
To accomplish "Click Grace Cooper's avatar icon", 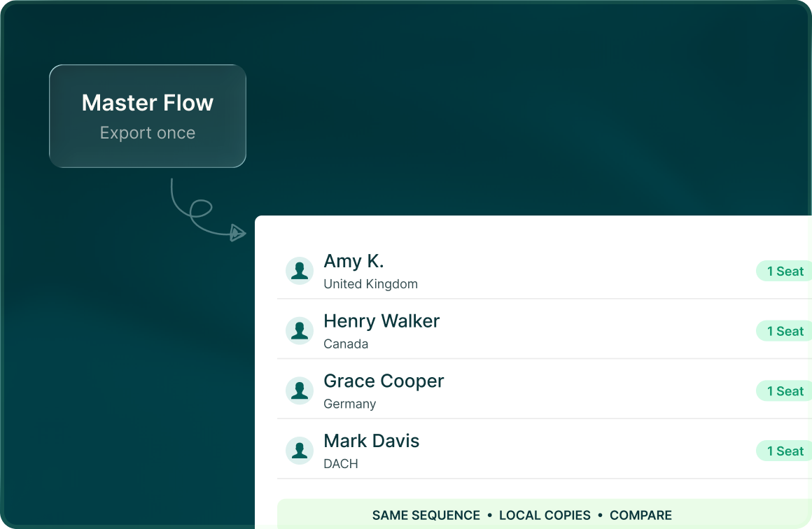I will pos(300,390).
